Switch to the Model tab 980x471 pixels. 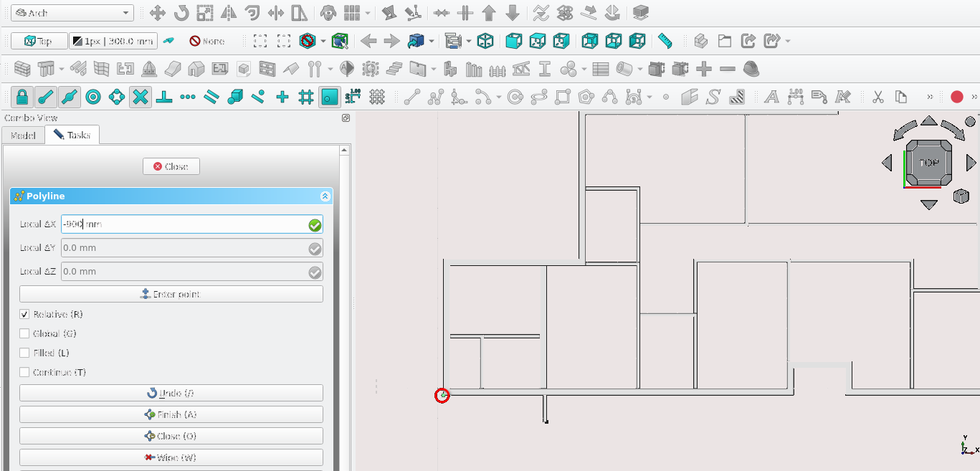click(x=23, y=135)
